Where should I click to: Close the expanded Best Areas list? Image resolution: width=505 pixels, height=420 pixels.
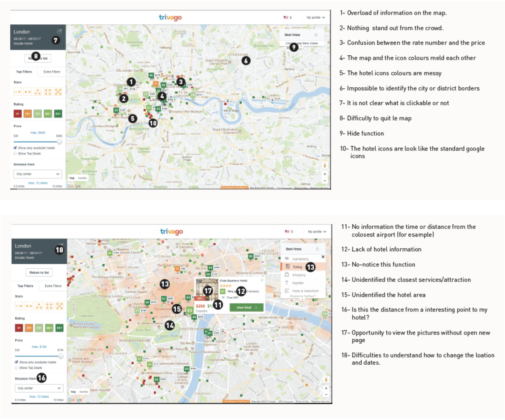pos(323,257)
